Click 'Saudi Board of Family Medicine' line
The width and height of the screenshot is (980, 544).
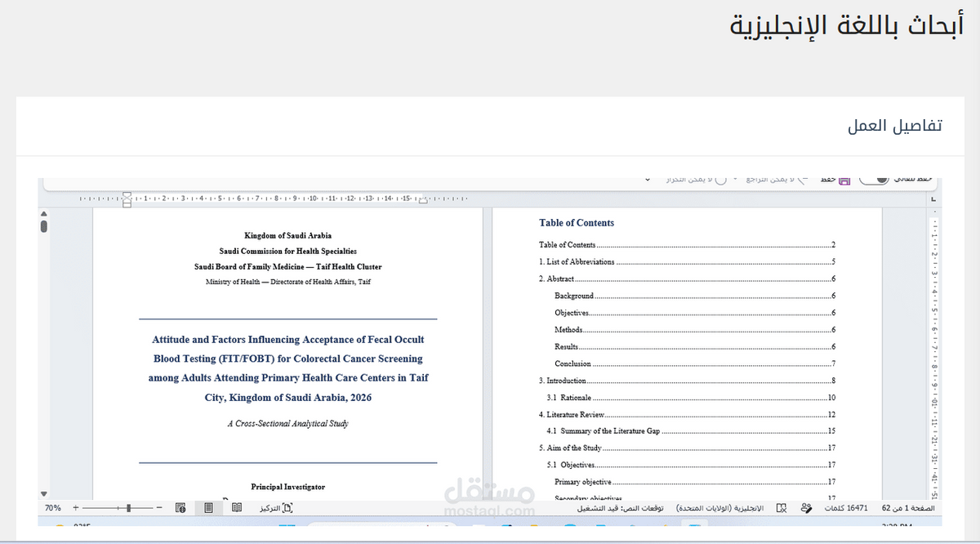[x=287, y=266]
